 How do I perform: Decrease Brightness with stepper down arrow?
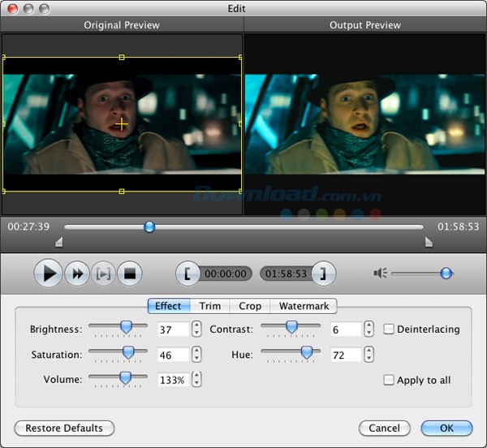pyautogui.click(x=196, y=333)
